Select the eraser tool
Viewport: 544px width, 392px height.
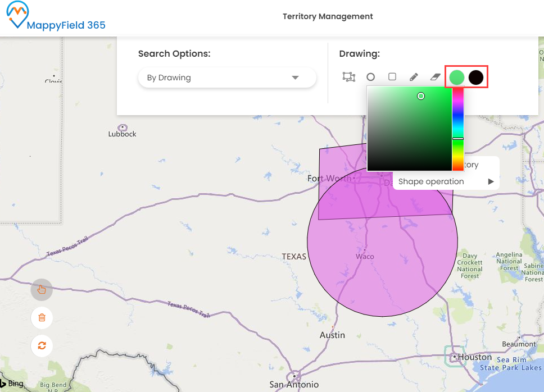pos(435,77)
